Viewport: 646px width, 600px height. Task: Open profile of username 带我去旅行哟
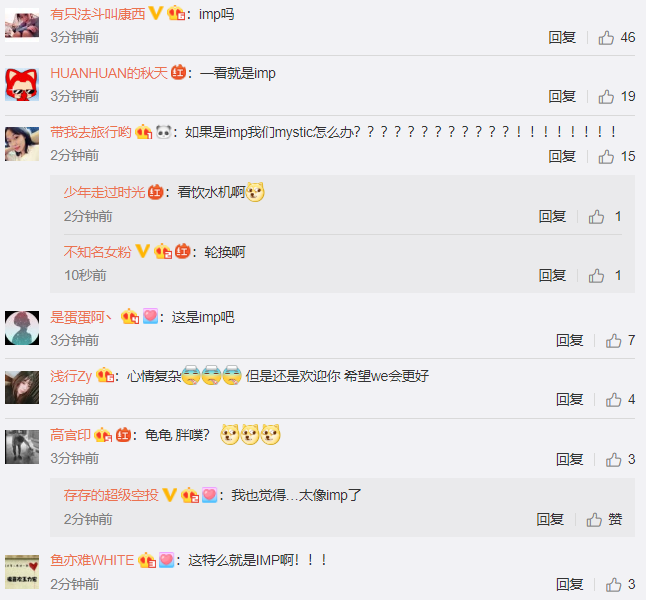click(x=91, y=132)
